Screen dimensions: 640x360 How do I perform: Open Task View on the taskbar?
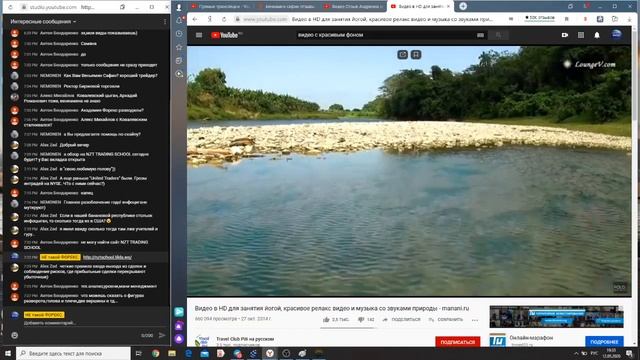[x=139, y=353]
